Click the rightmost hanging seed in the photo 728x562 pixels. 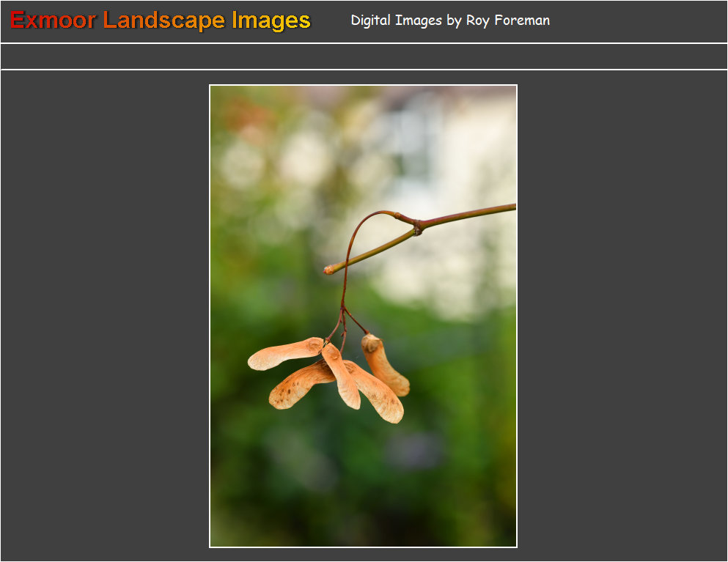[384, 365]
